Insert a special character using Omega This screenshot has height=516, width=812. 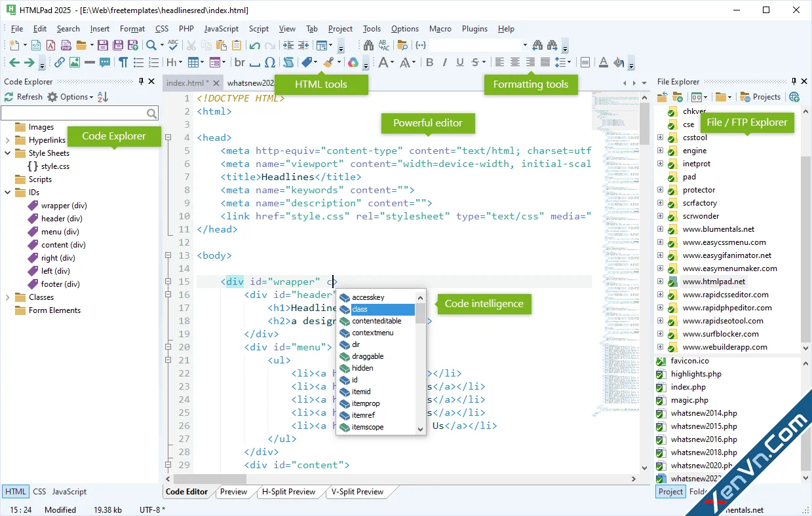(269, 62)
